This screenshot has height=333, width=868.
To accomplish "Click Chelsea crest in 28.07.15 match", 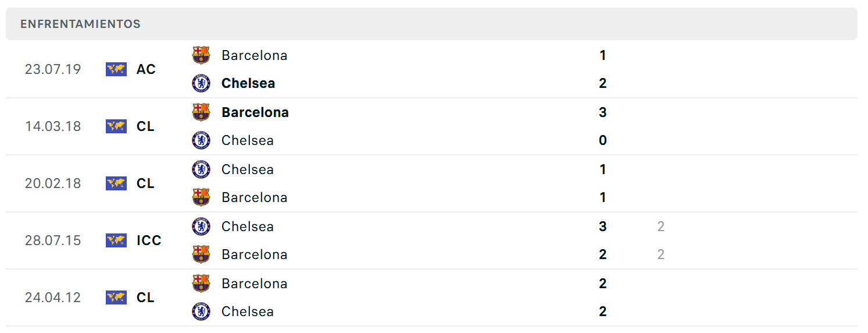I will [201, 226].
